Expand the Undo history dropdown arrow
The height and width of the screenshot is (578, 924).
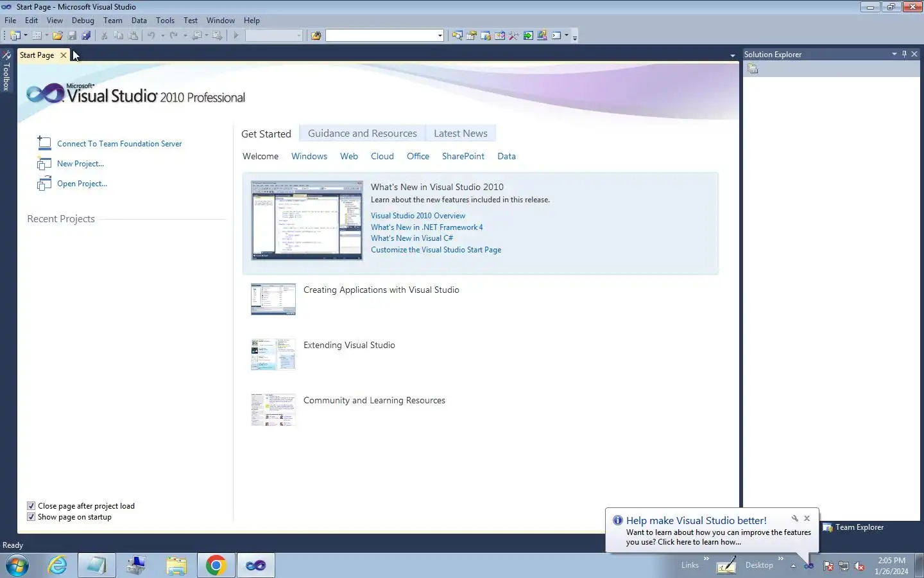163,35
